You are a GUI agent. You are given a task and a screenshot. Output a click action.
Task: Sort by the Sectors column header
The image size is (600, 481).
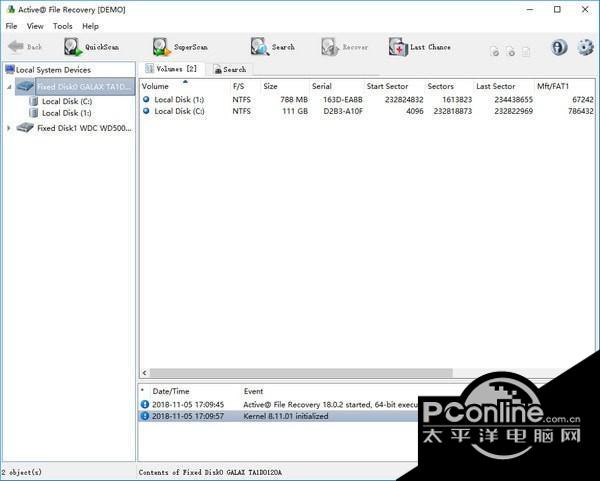[449, 86]
